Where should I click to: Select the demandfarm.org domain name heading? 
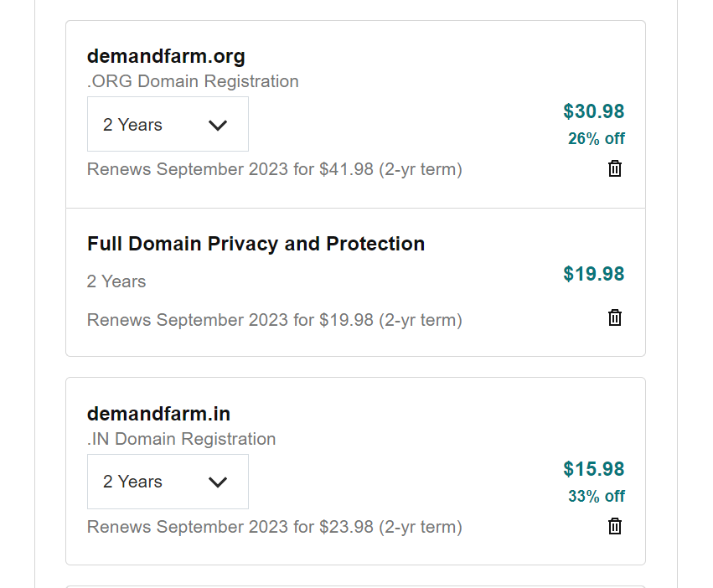(x=166, y=56)
